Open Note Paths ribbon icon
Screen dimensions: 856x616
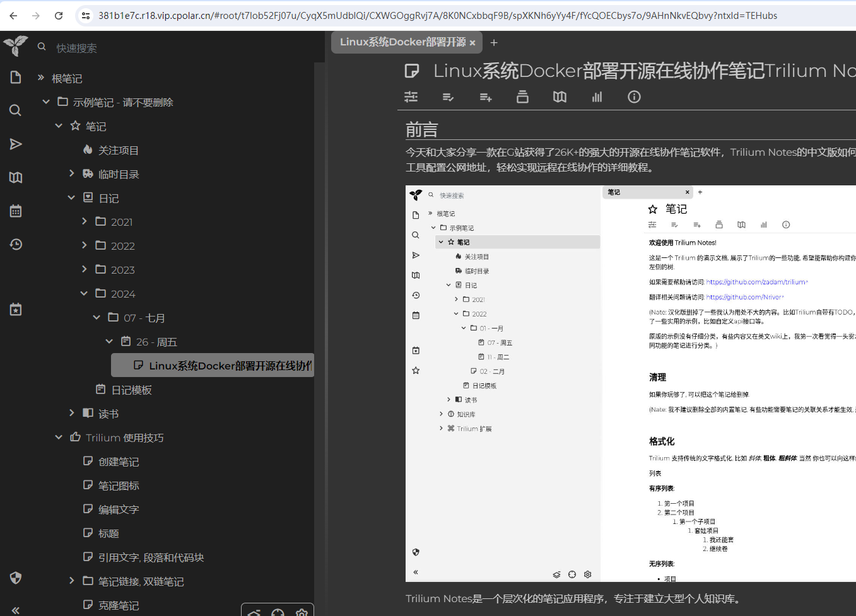coord(522,97)
